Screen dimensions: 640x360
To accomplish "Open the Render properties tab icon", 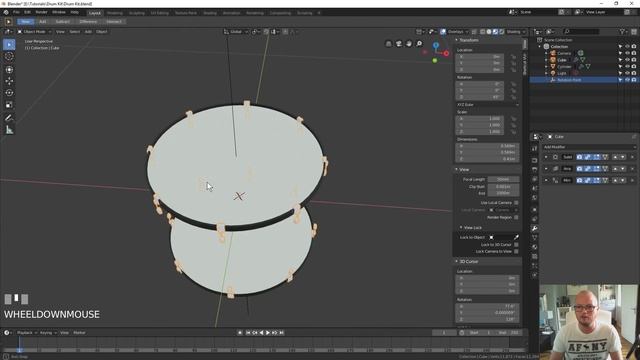I will click(534, 160).
